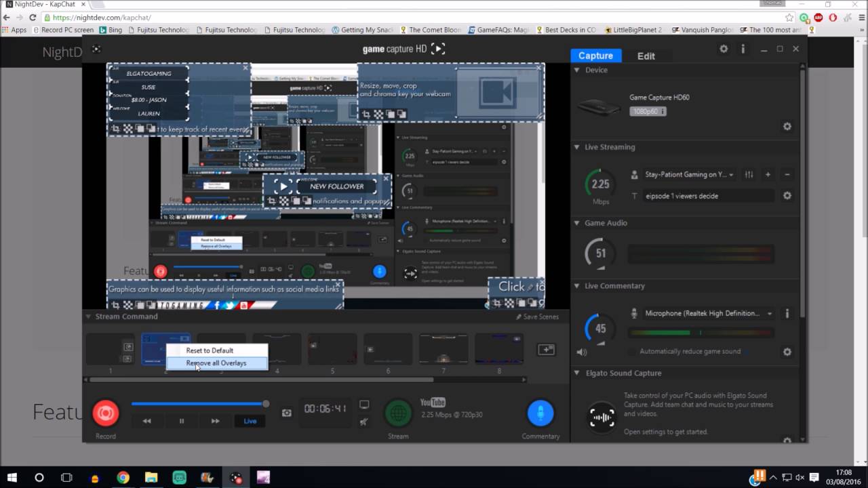Click the playback timeline slider handle
868x488 pixels.
(266, 404)
